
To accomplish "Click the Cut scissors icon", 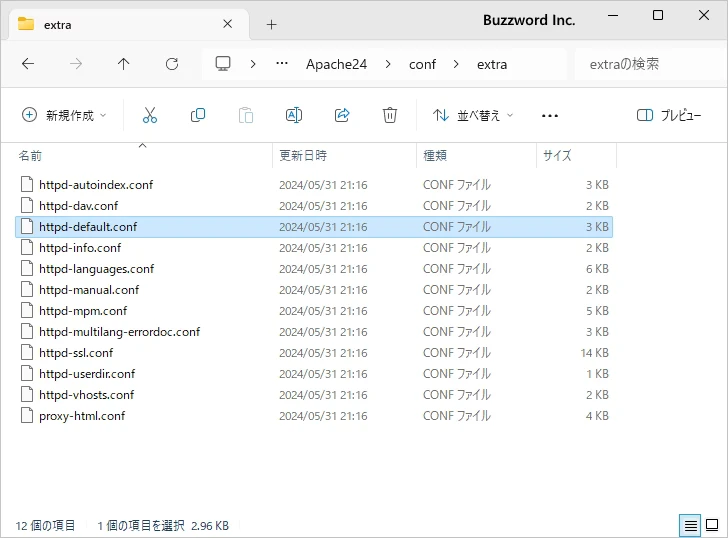I will click(150, 115).
